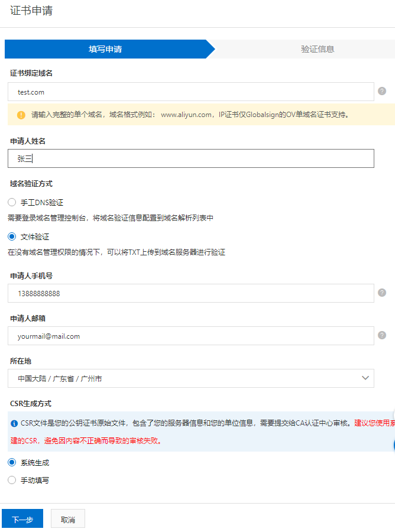Focus the domain field containing test.com
The width and height of the screenshot is (395, 532).
point(190,92)
